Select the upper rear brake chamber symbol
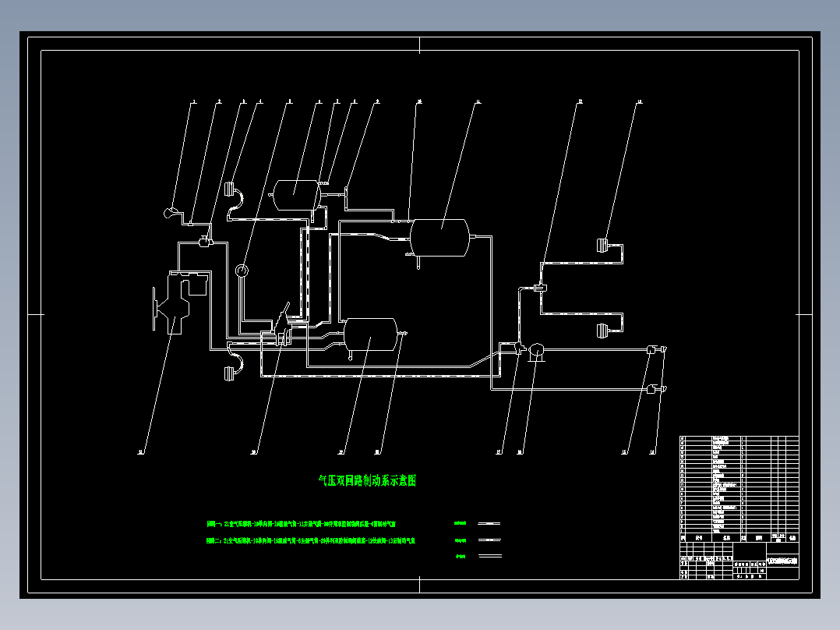Image resolution: width=840 pixels, height=630 pixels. (x=604, y=245)
